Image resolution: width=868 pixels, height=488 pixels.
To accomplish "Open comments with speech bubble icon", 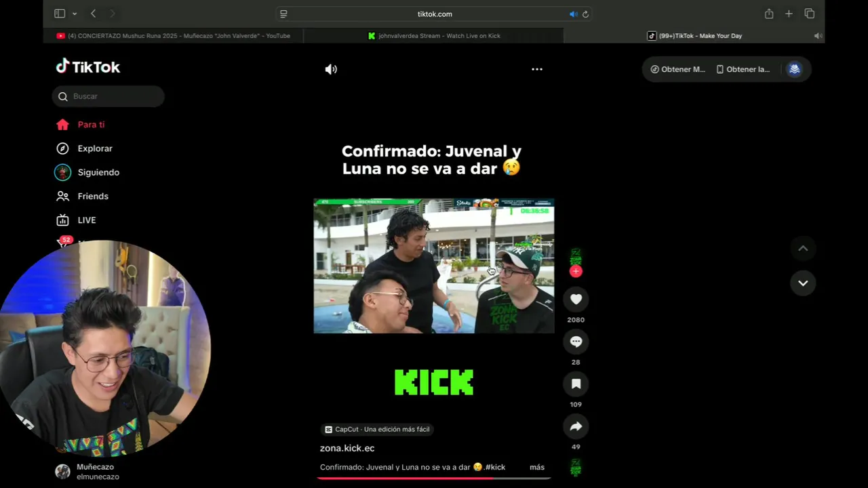I will coord(576,342).
